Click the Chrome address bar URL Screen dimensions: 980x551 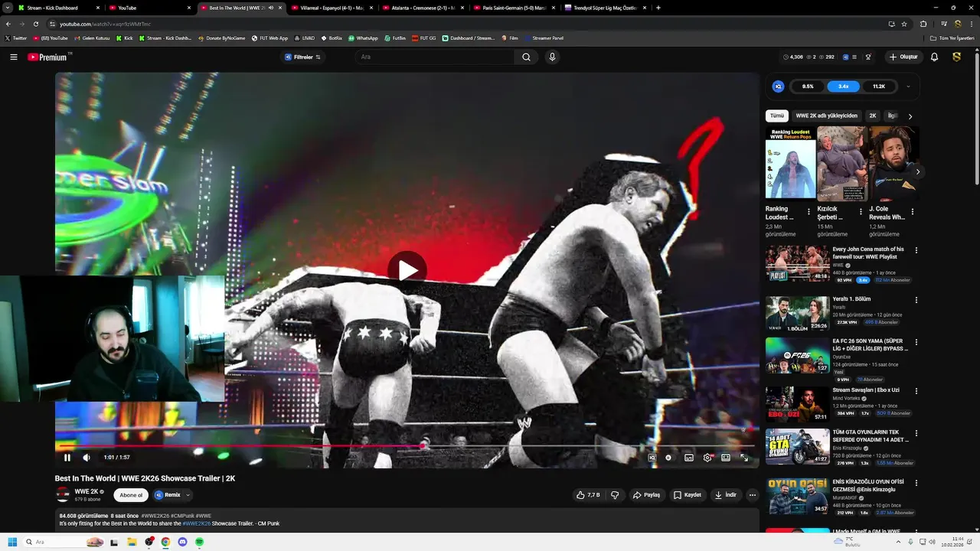point(106,24)
